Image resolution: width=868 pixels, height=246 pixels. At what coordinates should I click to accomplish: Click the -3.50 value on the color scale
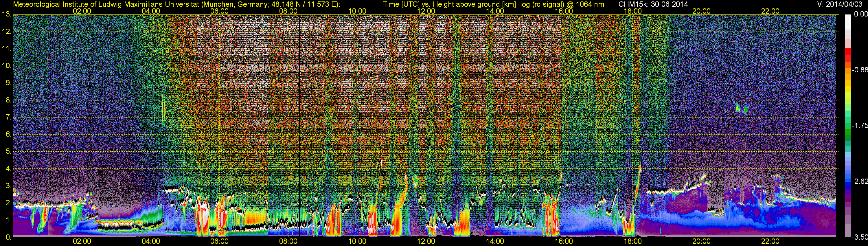pyautogui.click(x=860, y=238)
